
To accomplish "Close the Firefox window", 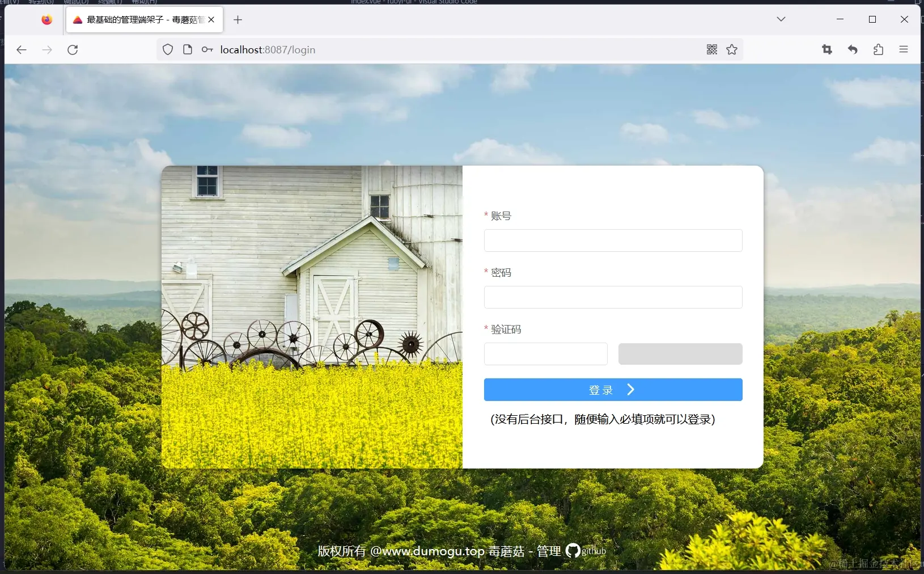I will (904, 19).
